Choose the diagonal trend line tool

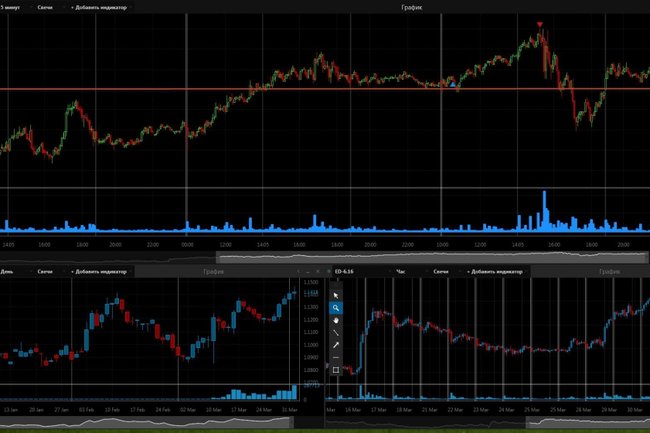coord(336,333)
